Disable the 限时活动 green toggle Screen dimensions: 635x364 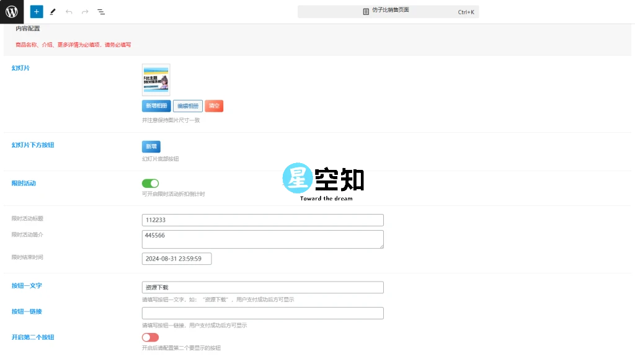pyautogui.click(x=149, y=183)
